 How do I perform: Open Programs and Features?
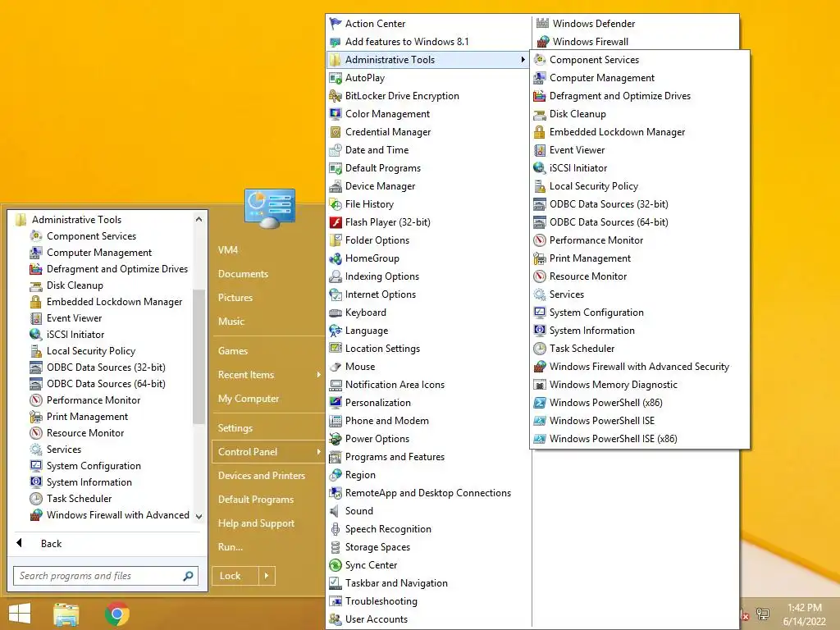tap(395, 457)
